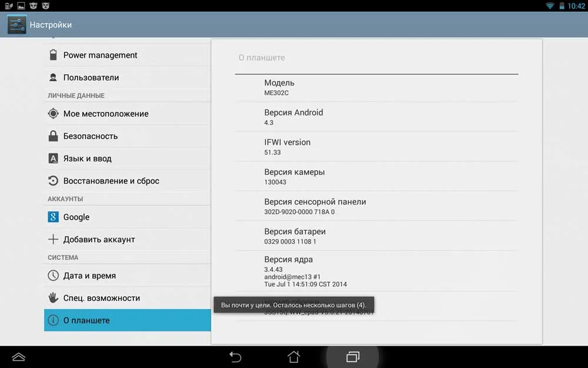Viewport: 588px width, 368px height.
Task: Open Power management battery icon entry
Action: click(x=54, y=55)
